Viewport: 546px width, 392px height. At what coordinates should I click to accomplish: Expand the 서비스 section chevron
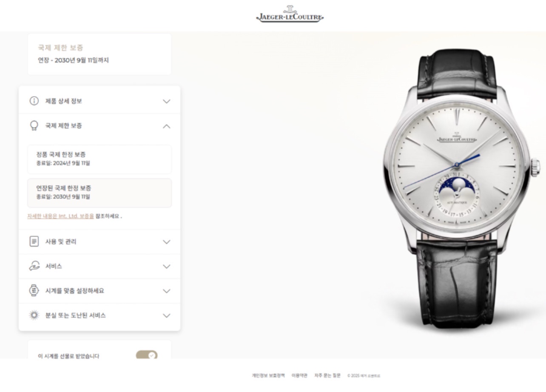[167, 267]
